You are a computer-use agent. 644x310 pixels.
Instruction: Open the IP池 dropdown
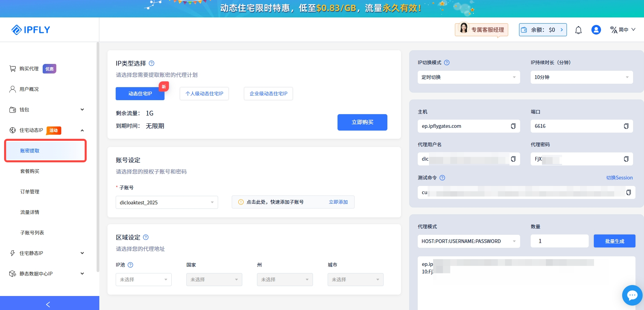(144, 280)
